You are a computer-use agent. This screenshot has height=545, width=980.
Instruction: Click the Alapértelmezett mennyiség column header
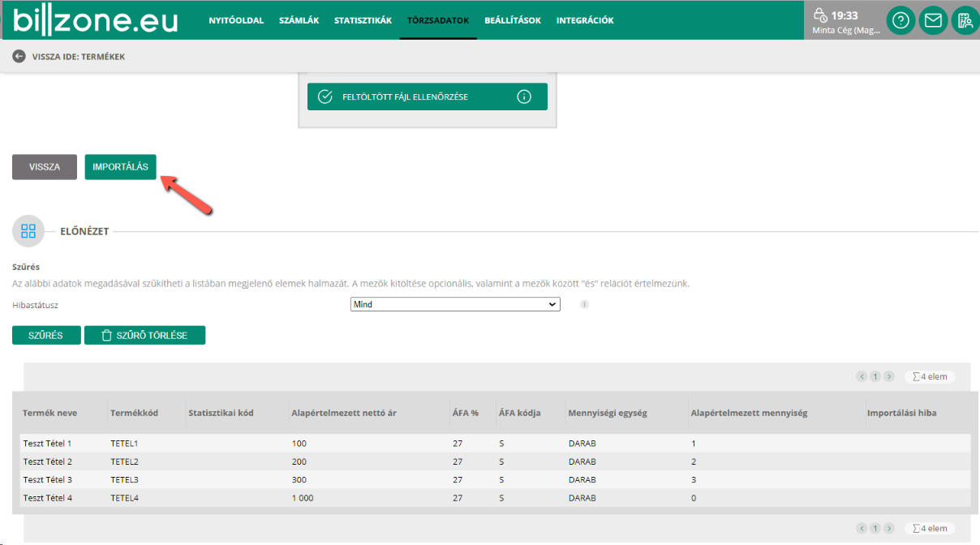point(750,413)
